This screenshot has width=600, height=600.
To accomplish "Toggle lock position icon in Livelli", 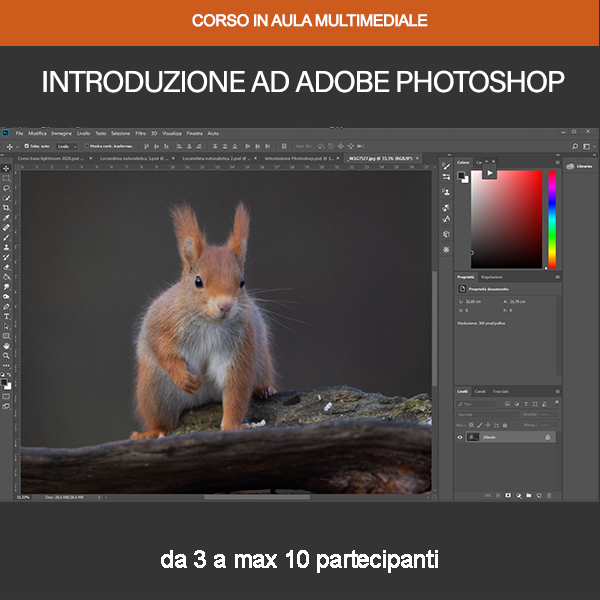I will [488, 425].
